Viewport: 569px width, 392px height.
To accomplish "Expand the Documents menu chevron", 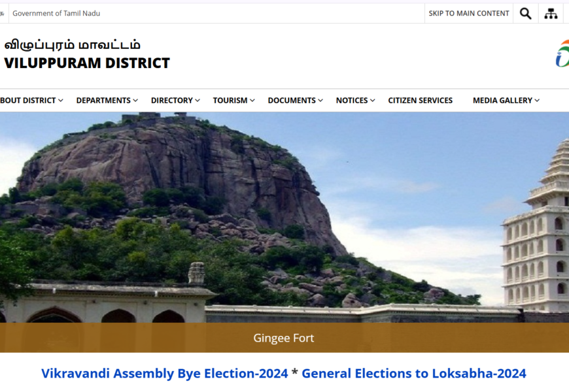I will (320, 101).
